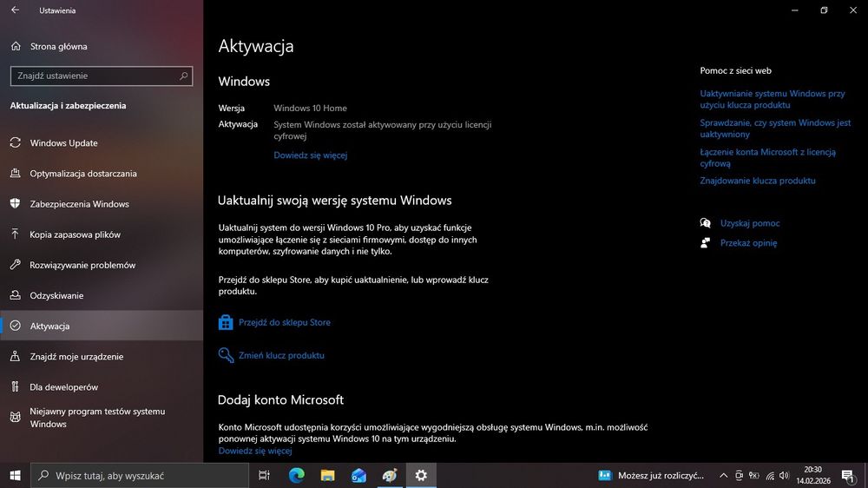868x488 pixels.
Task: Click the battery status tray icon
Action: coord(754,475)
